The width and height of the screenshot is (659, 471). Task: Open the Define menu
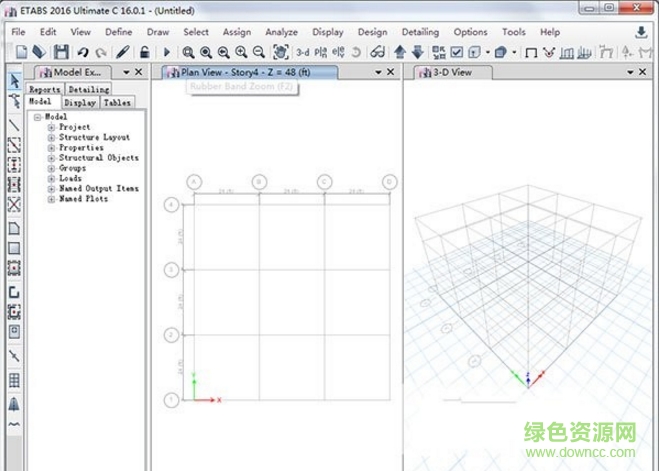coord(118,32)
